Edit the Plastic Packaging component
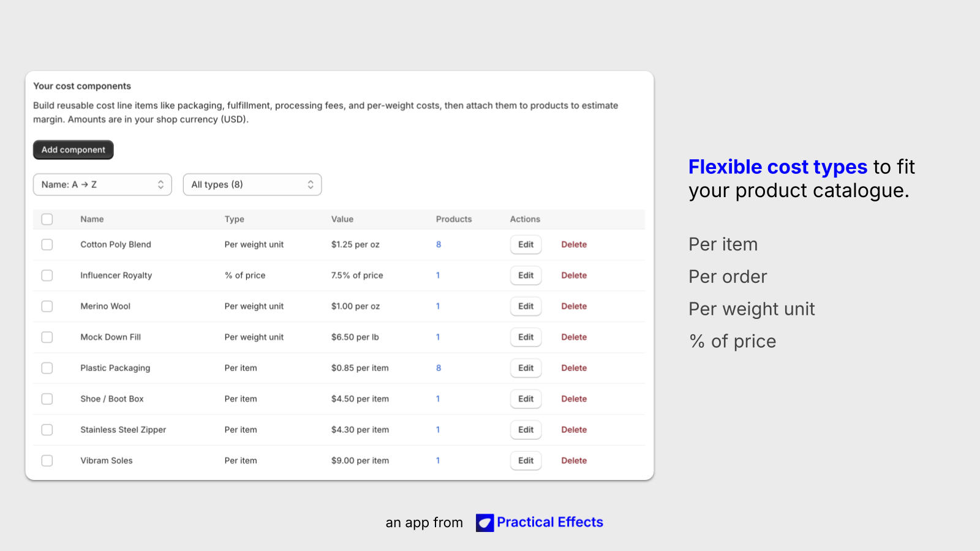Image resolution: width=980 pixels, height=551 pixels. coord(526,368)
